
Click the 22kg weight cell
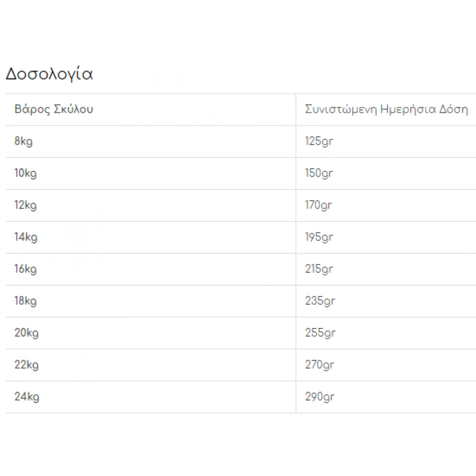pos(27,365)
